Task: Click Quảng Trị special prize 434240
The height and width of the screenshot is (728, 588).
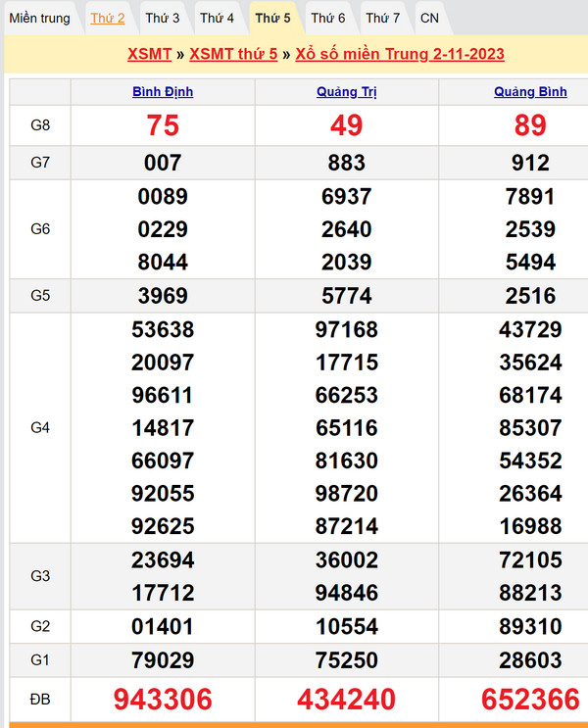Action: click(347, 699)
